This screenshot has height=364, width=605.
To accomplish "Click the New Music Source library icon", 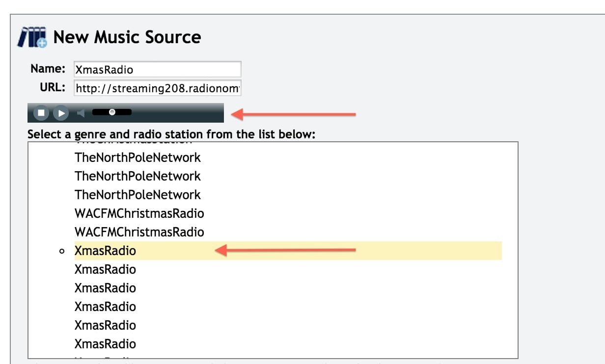I will [x=32, y=37].
